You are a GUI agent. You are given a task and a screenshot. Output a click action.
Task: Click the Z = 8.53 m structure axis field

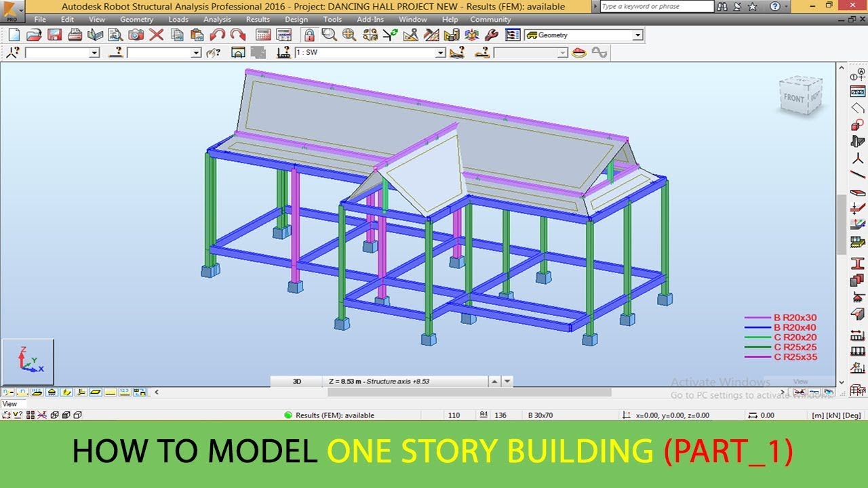tap(406, 382)
